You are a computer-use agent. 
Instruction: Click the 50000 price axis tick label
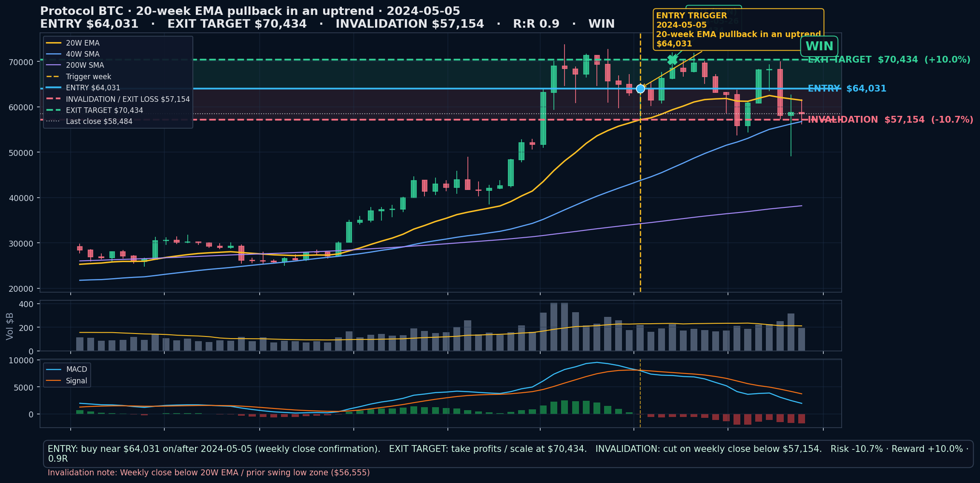tap(21, 152)
